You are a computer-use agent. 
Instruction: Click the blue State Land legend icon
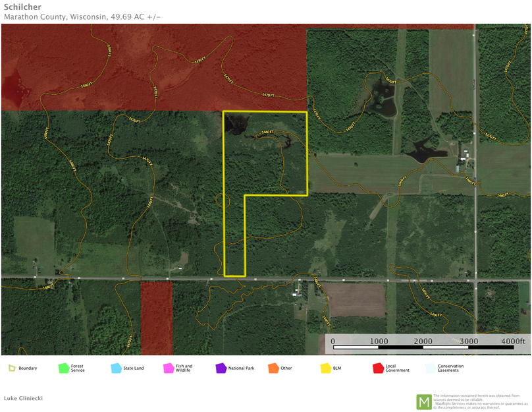[116, 368]
